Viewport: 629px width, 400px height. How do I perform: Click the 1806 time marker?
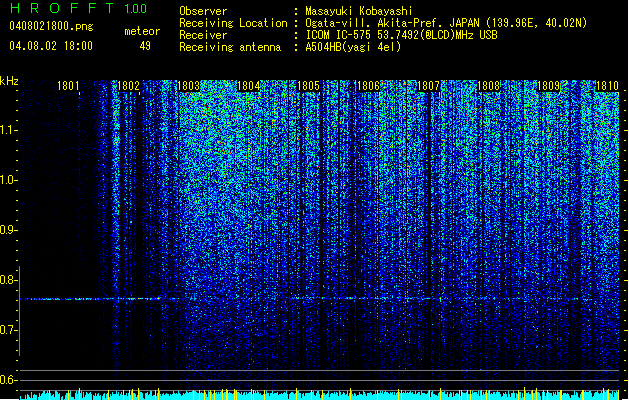coord(368,86)
